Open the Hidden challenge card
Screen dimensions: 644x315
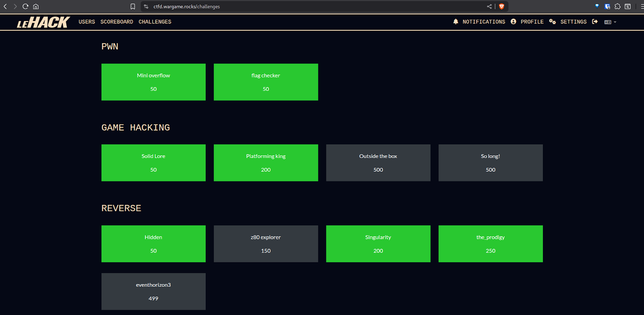click(153, 244)
